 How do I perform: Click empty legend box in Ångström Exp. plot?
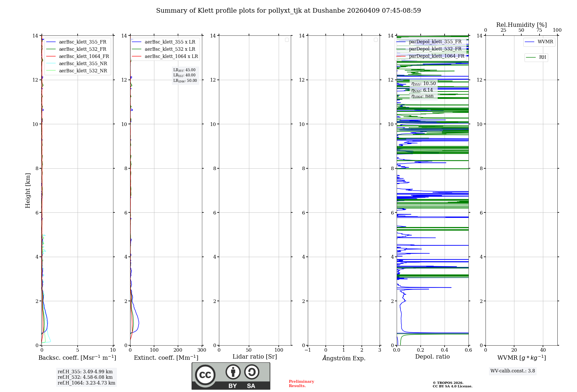coord(376,40)
